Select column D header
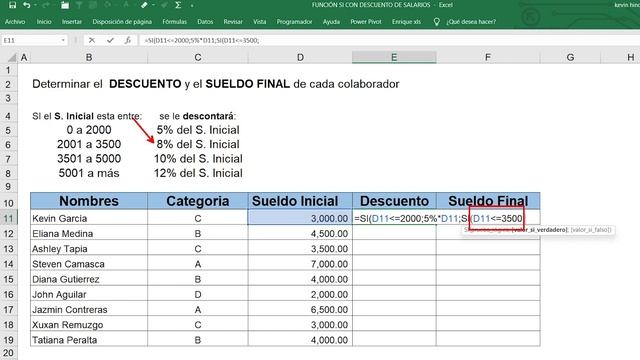Viewport: 640px width, 360px height. [300, 58]
